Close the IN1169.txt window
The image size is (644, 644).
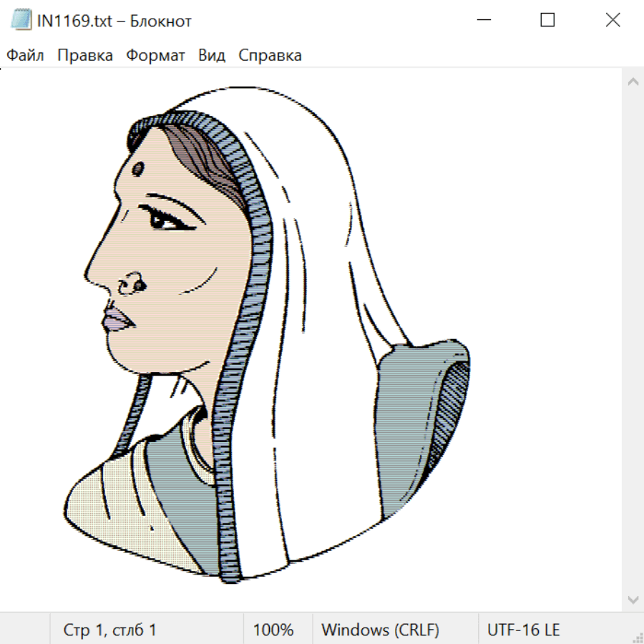point(613,21)
